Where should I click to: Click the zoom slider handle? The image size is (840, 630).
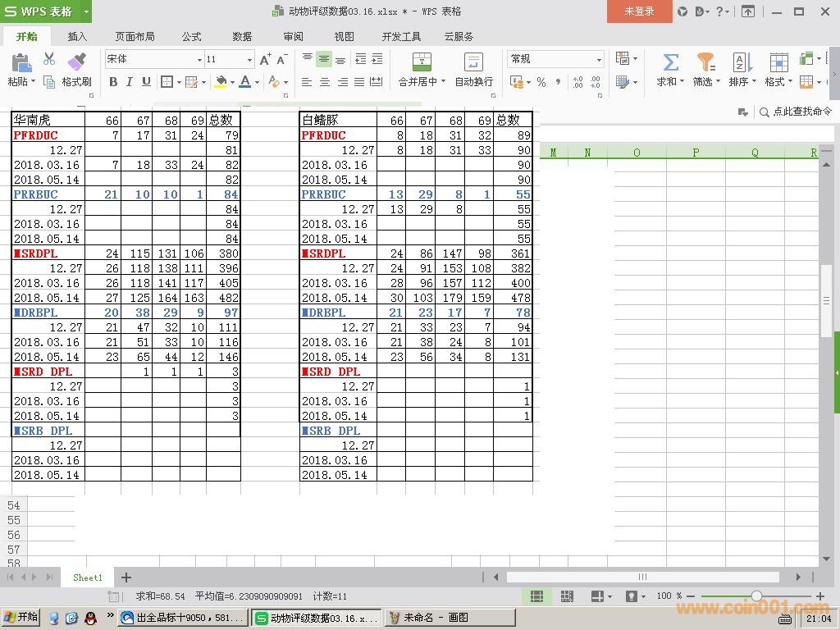pyautogui.click(x=756, y=596)
